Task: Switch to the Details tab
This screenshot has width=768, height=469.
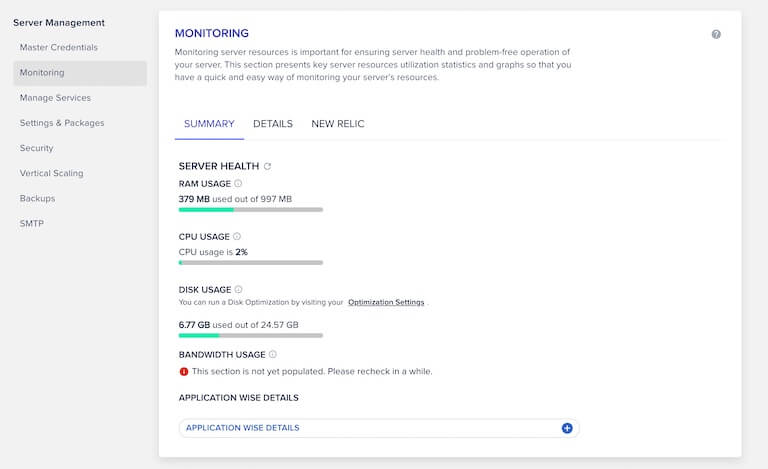Action: pyautogui.click(x=273, y=124)
